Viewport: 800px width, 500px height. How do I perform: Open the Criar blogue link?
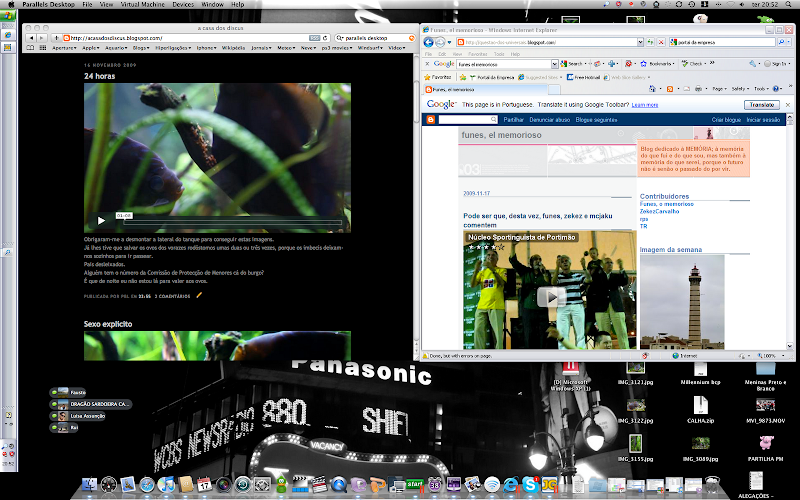[726, 120]
